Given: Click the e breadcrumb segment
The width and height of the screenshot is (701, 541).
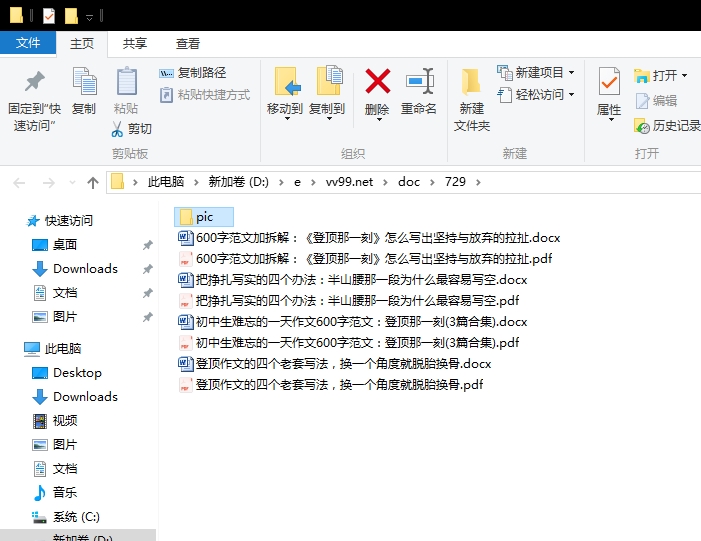Looking at the screenshot, I should (x=297, y=182).
